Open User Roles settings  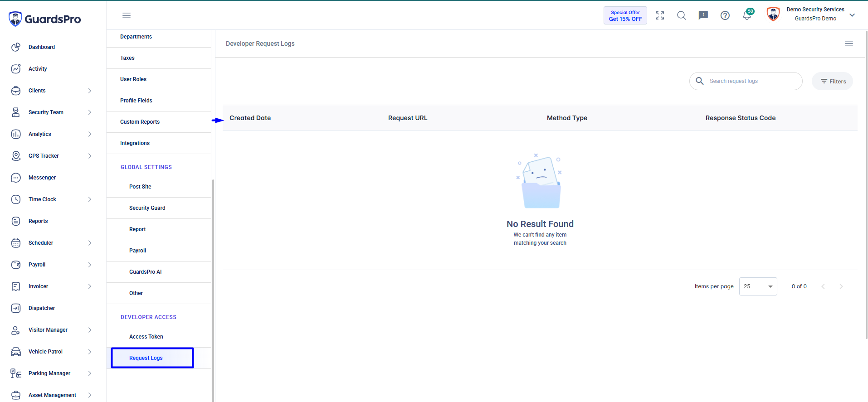(159, 79)
